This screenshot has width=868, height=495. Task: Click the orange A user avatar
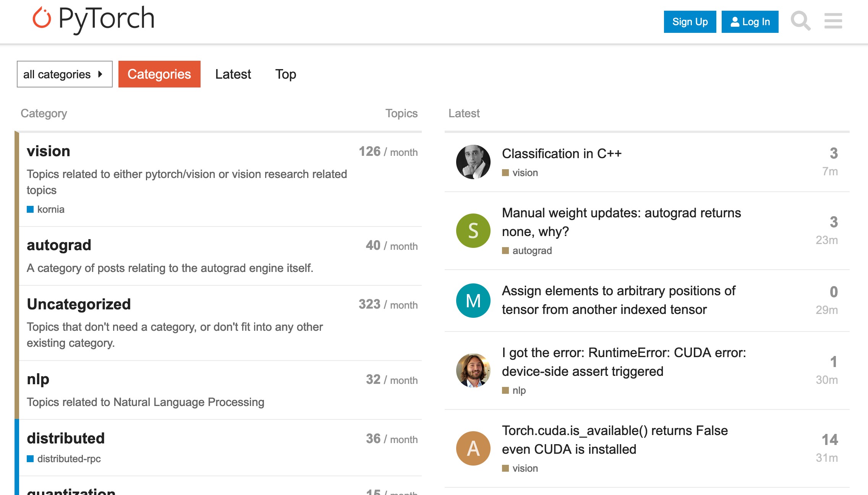tap(473, 448)
